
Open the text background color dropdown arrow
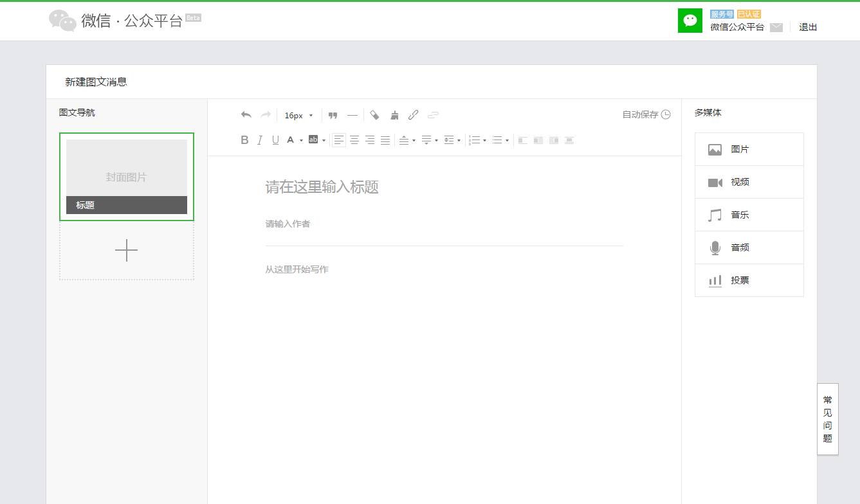(x=324, y=140)
